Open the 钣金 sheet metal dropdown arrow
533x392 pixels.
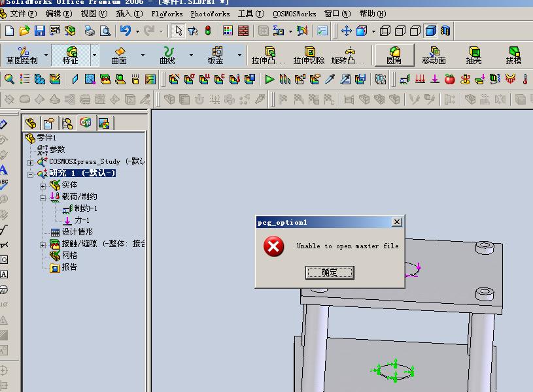coord(239,55)
